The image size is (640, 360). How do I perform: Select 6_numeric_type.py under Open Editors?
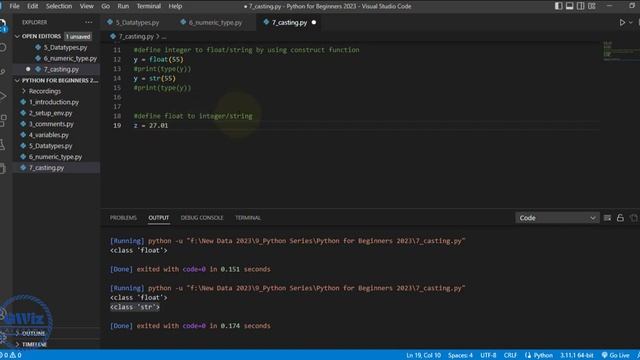[70, 58]
